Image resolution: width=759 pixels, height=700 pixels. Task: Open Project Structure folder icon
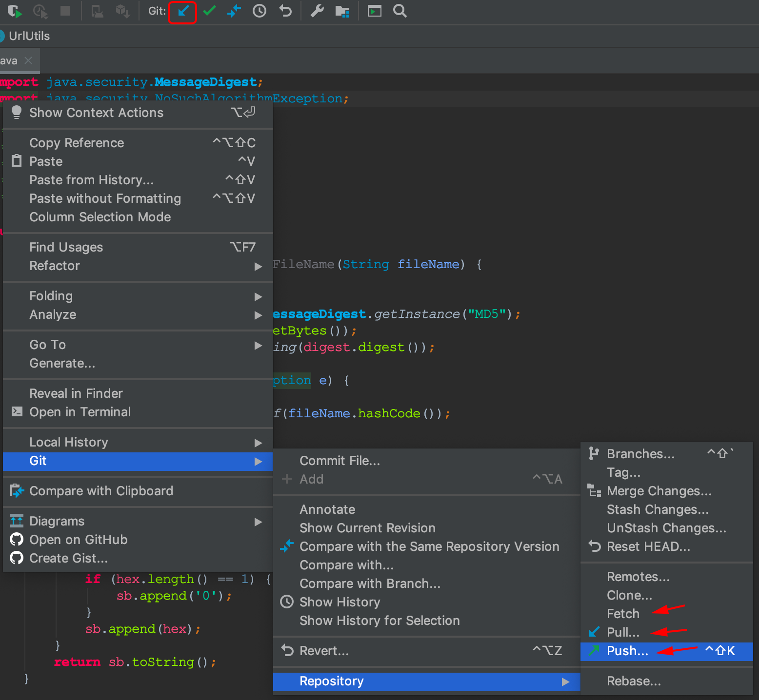coord(343,11)
